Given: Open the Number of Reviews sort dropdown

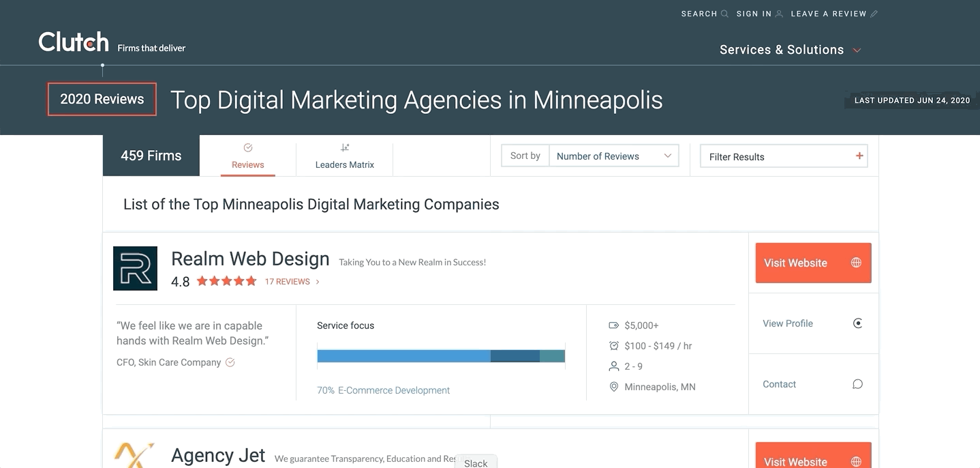Looking at the screenshot, I should coord(614,156).
